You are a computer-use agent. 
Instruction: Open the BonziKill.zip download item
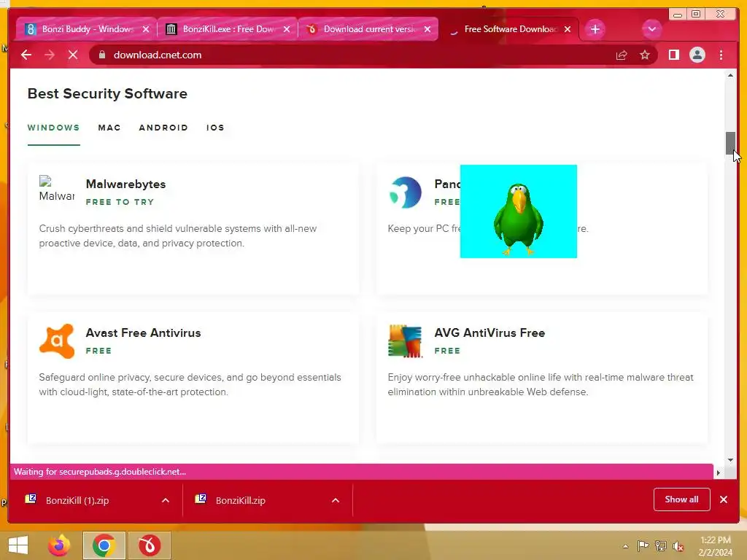[240, 500]
